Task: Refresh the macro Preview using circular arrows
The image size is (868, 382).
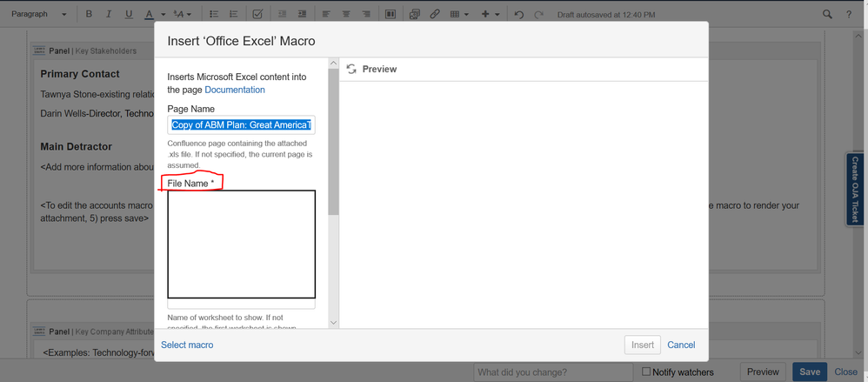Action: [x=351, y=70]
